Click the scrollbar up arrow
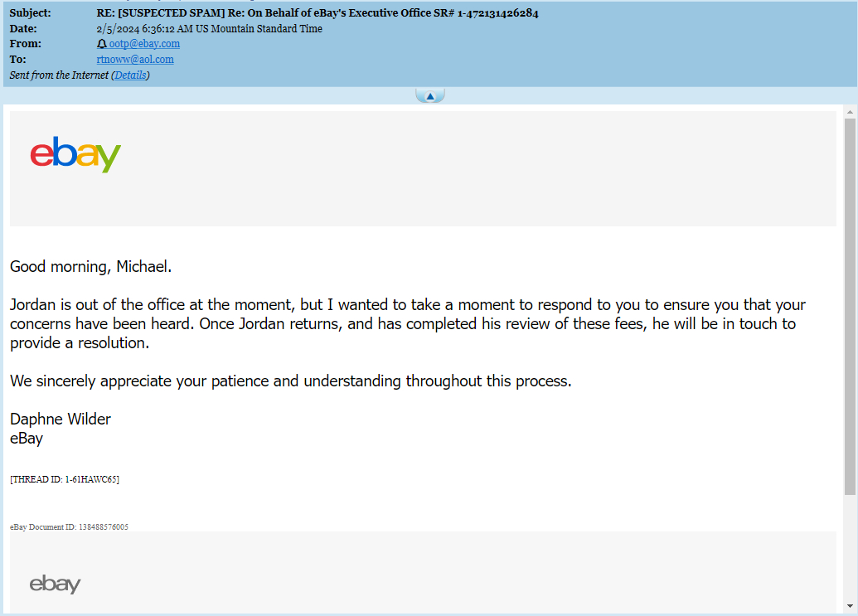The image size is (858, 616). click(850, 112)
